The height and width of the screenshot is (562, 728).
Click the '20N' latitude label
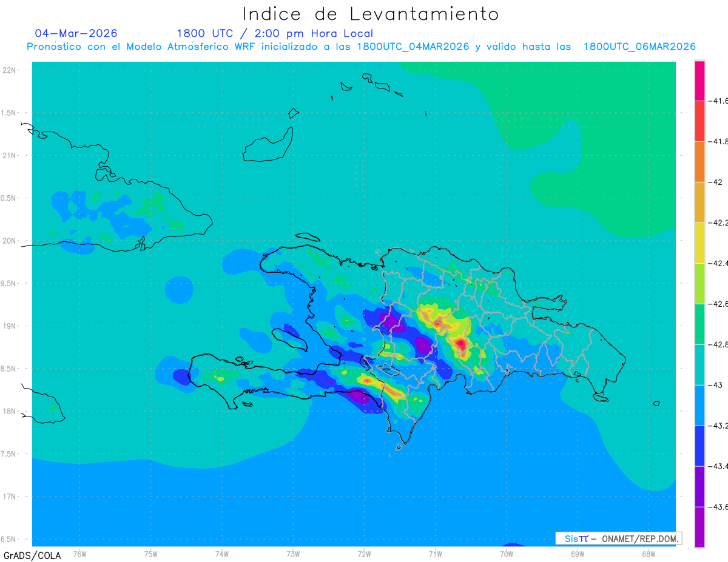click(10, 241)
